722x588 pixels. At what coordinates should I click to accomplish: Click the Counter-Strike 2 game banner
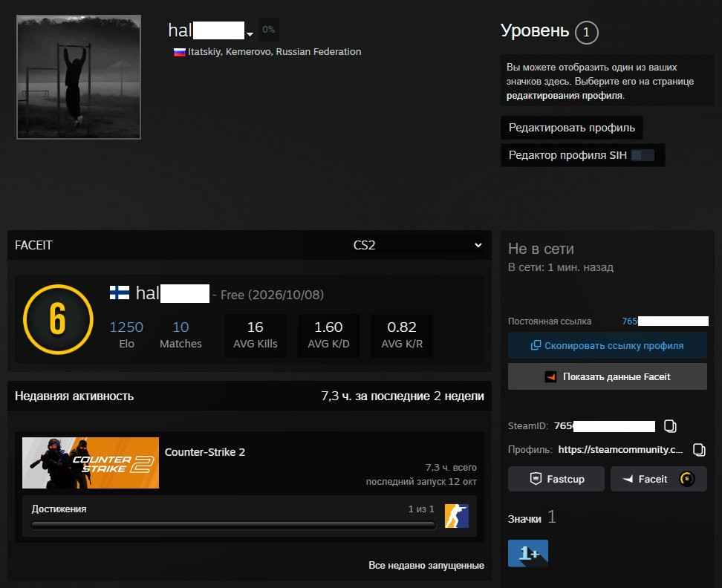[x=91, y=463]
